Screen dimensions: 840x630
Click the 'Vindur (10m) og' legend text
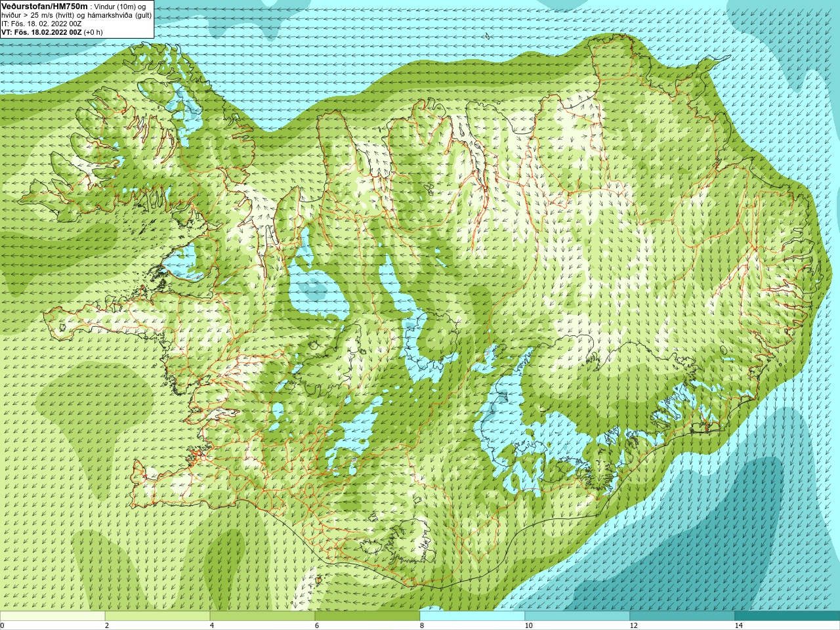tap(121, 7)
